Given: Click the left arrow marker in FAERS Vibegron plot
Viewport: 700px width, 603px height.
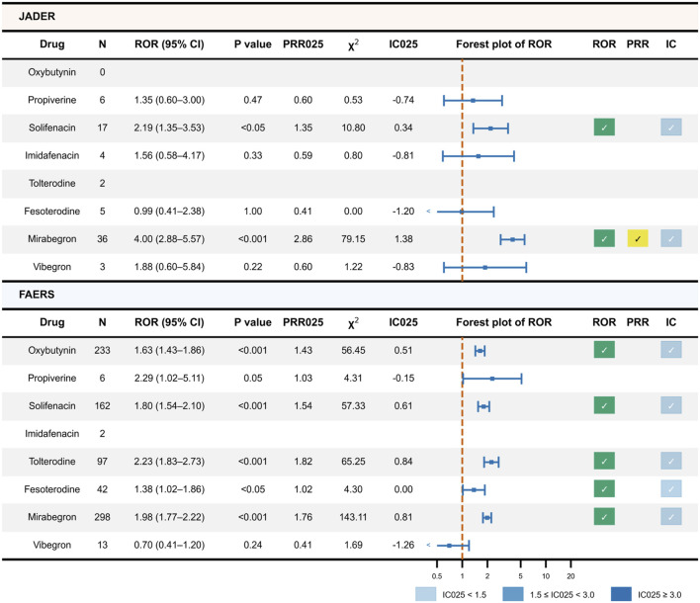Looking at the screenshot, I should pyautogui.click(x=428, y=545).
